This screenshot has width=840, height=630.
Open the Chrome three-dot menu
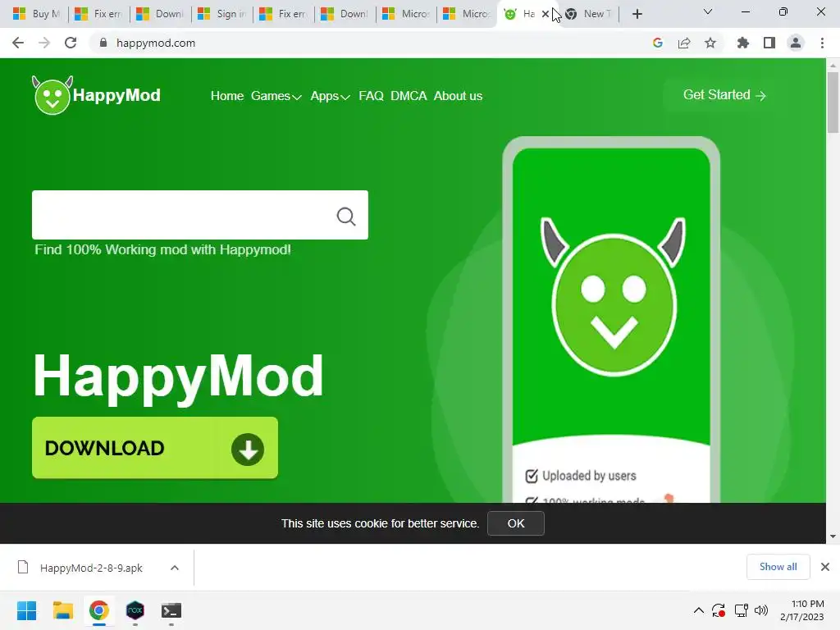tap(822, 43)
